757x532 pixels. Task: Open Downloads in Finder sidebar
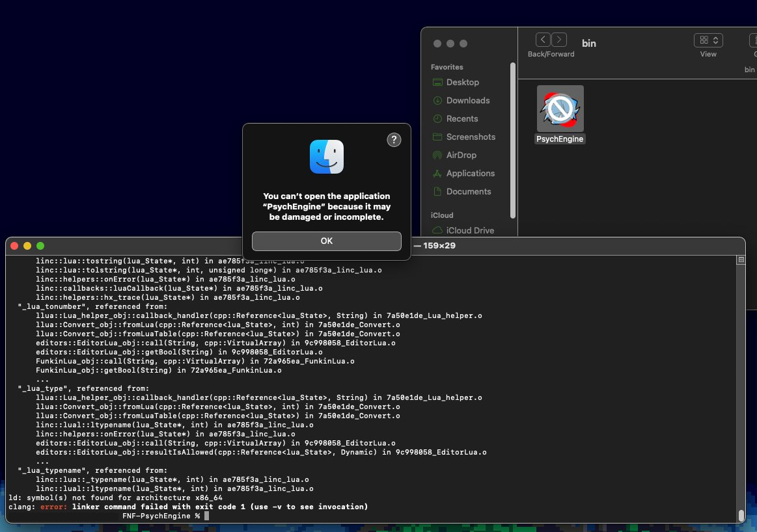pyautogui.click(x=468, y=100)
